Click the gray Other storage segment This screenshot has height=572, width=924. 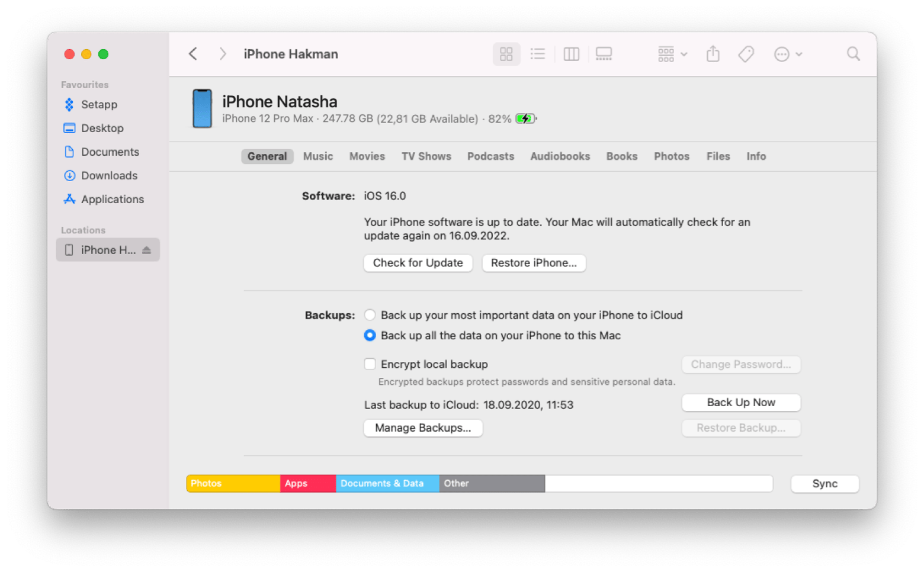(492, 484)
